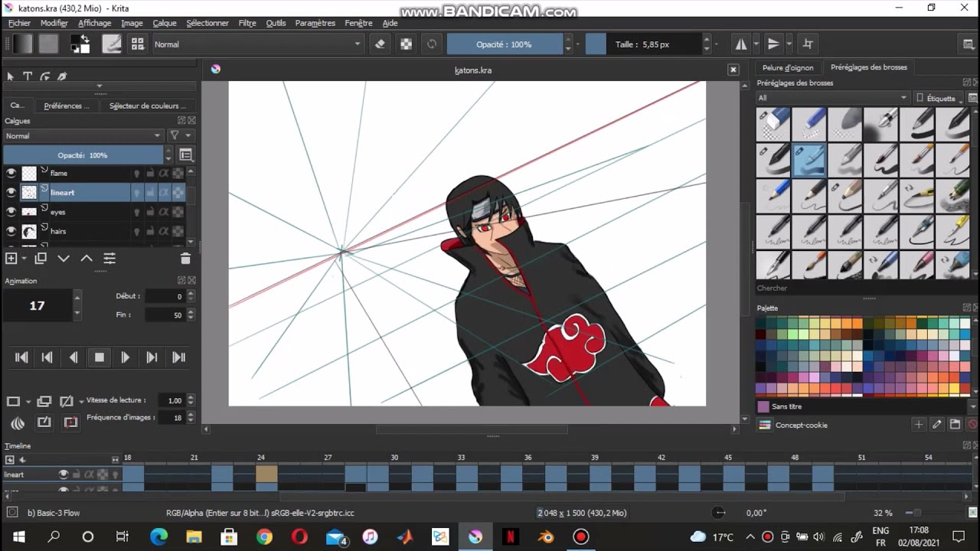
Task: Enable vertical mirror tool
Action: point(773,44)
